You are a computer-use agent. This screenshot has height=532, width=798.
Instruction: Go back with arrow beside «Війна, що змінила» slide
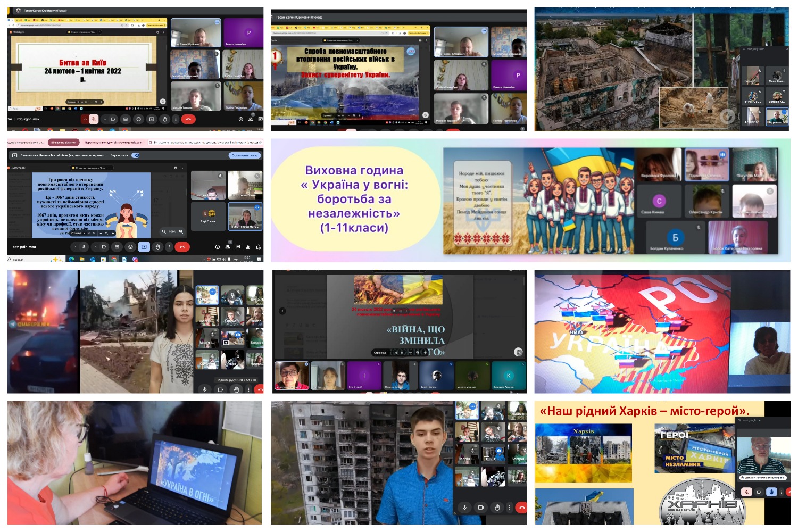click(x=282, y=311)
